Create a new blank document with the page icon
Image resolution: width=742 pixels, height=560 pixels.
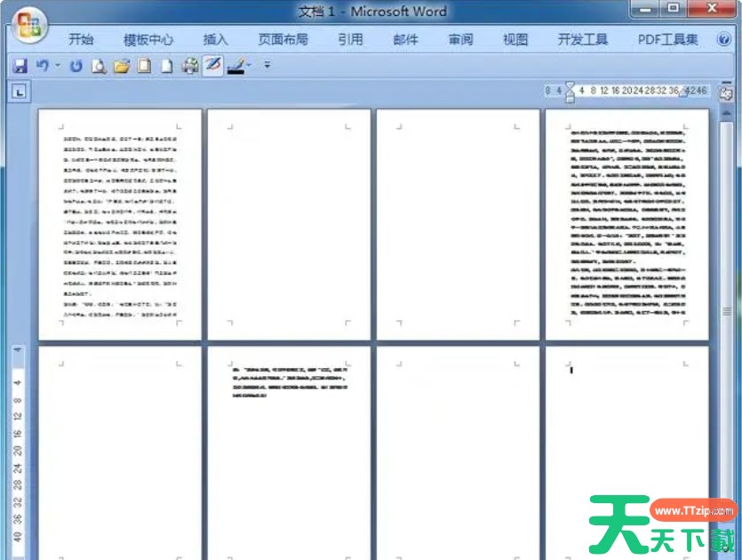tap(166, 66)
